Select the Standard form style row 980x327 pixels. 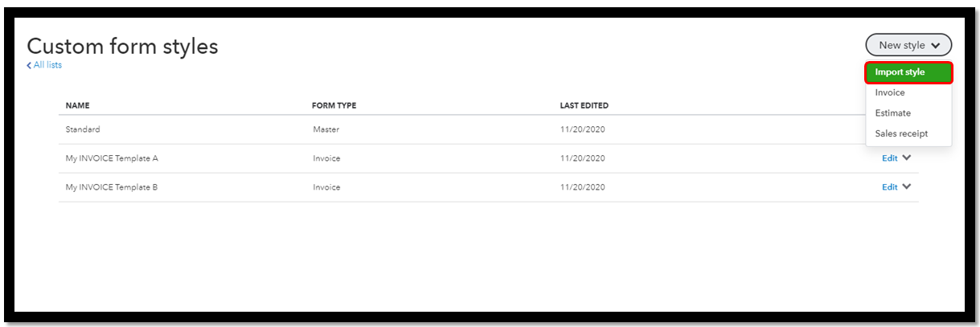click(x=488, y=129)
